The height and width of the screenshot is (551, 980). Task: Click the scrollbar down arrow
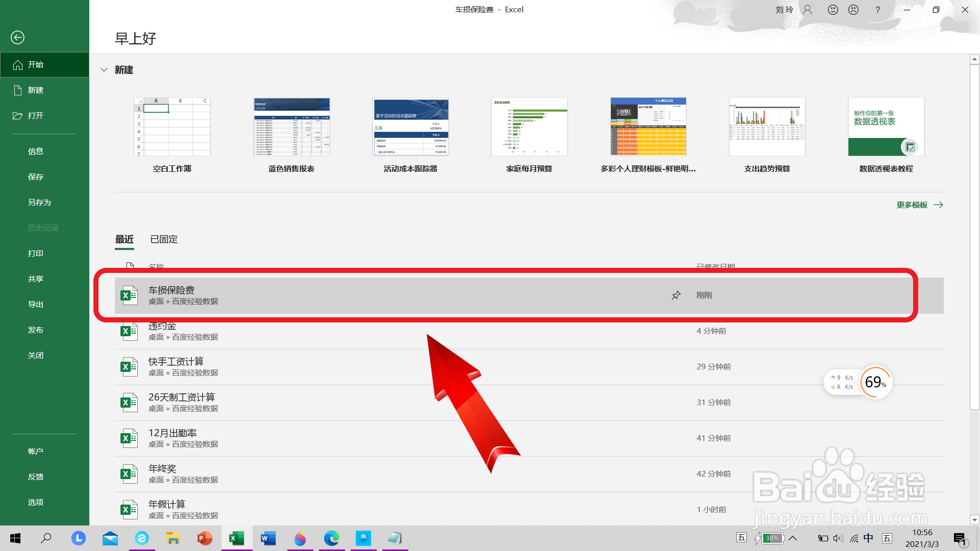(x=974, y=520)
